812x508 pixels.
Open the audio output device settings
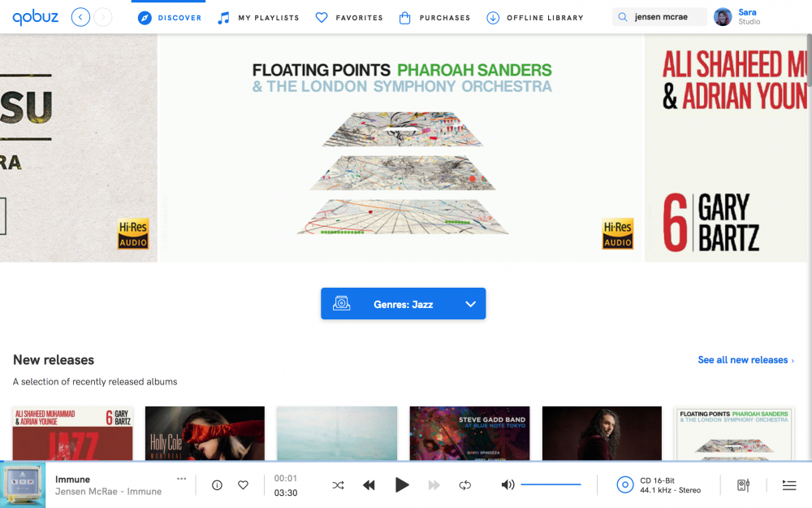(x=742, y=484)
